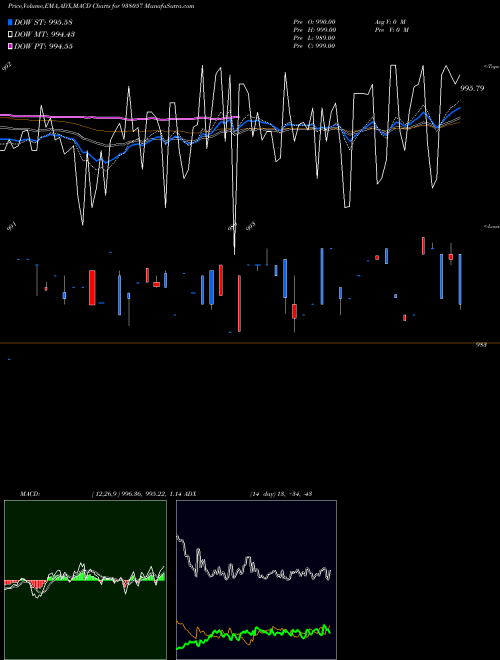Click the '<Lows' marker label
This screenshot has height=660, width=500.
[491, 226]
